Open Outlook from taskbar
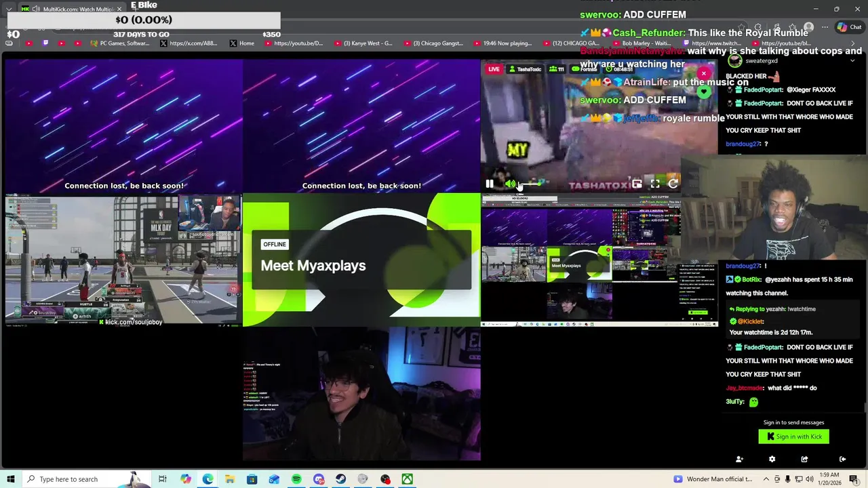The height and width of the screenshot is (488, 868). [x=274, y=479]
